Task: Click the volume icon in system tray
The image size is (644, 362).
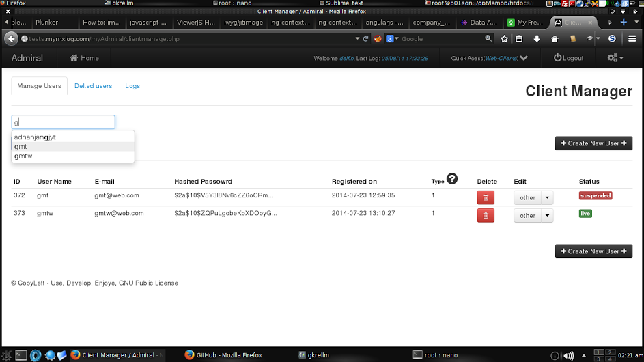Action: pos(554,355)
